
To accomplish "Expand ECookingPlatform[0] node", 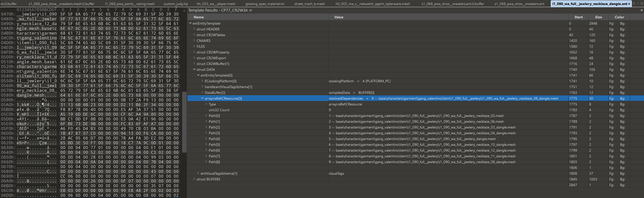I will click(202, 81).
